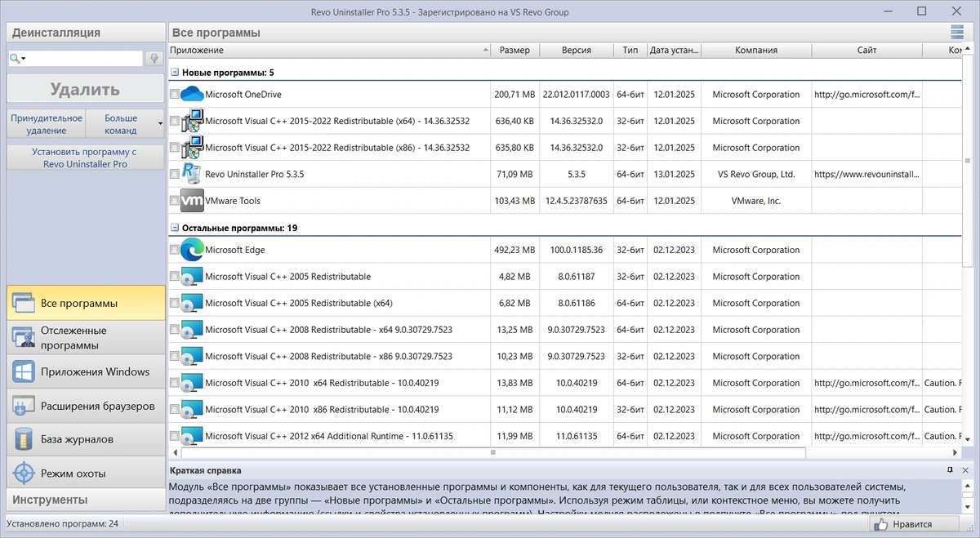Open the База журналов module
Viewport: 980px width, 538px height.
(86, 439)
